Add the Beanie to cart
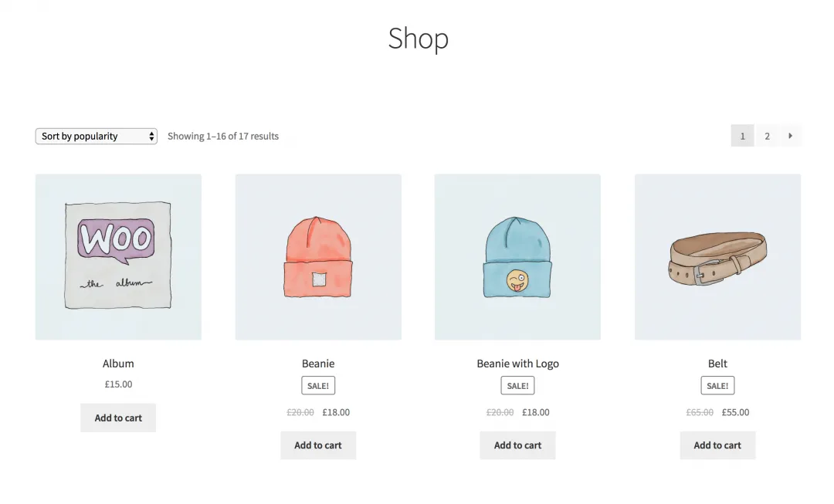The image size is (834, 504). tap(318, 445)
